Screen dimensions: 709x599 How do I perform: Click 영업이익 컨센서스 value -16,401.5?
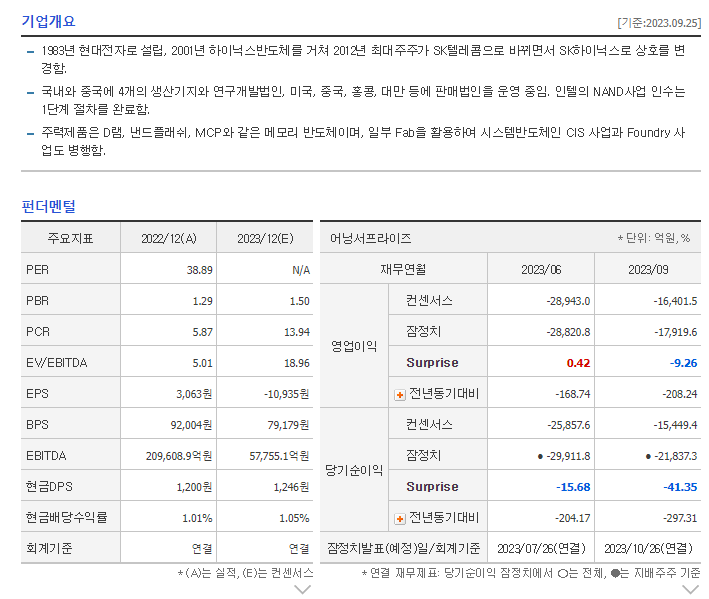(675, 301)
